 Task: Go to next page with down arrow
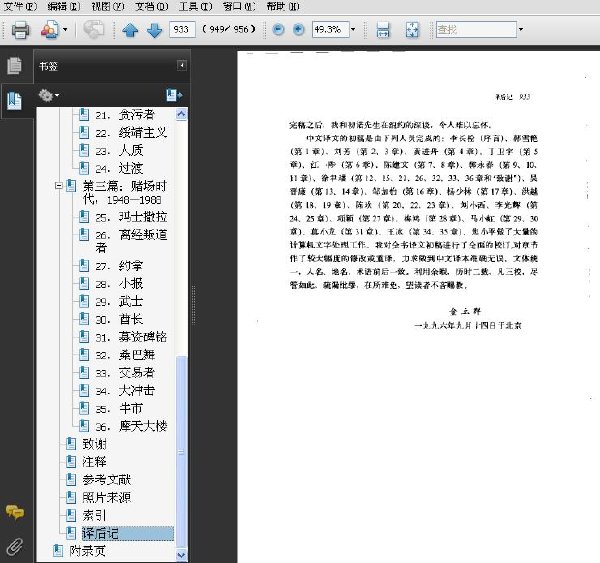[x=155, y=30]
